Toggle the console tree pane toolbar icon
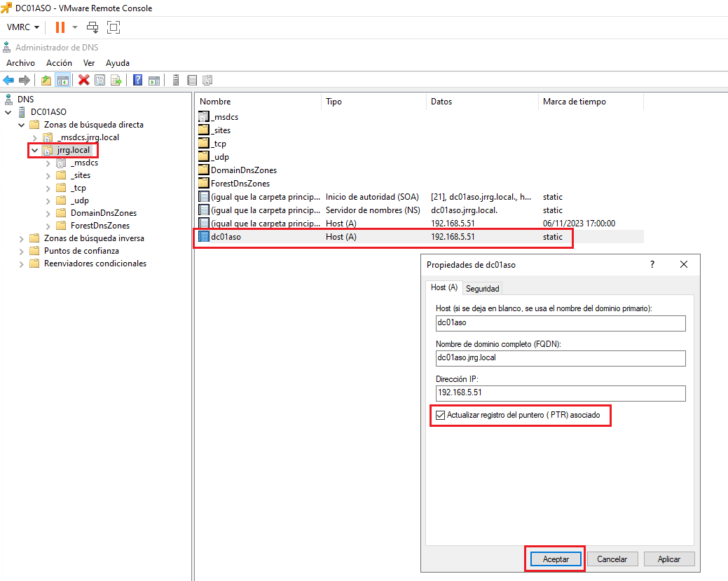This screenshot has height=581, width=728. point(62,79)
